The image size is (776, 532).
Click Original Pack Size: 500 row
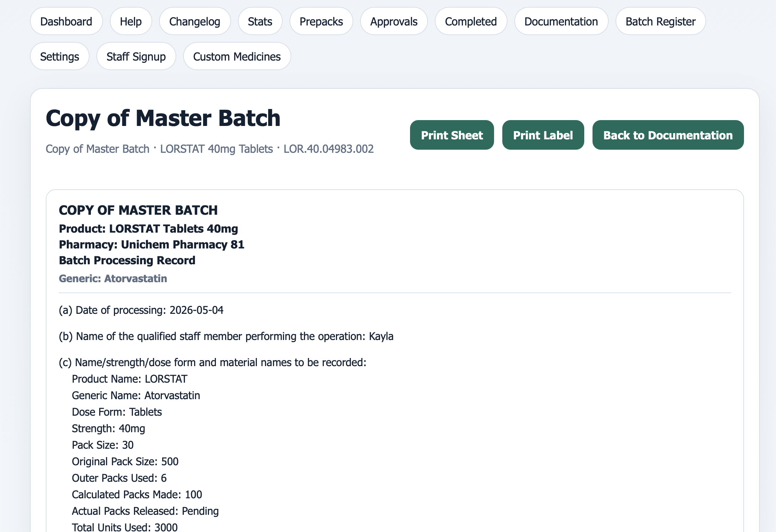(125, 461)
